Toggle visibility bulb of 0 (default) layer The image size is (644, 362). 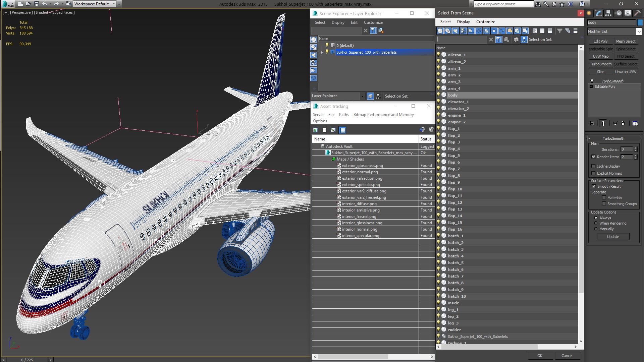click(327, 45)
